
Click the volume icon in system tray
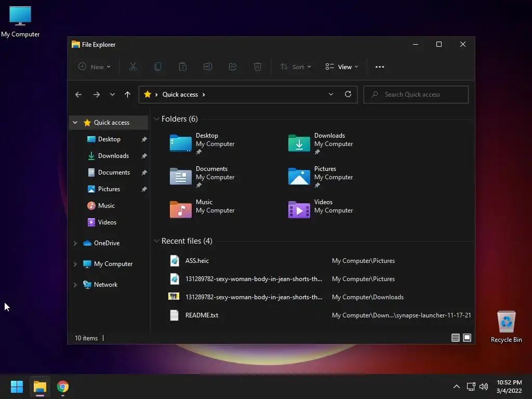[x=484, y=387]
